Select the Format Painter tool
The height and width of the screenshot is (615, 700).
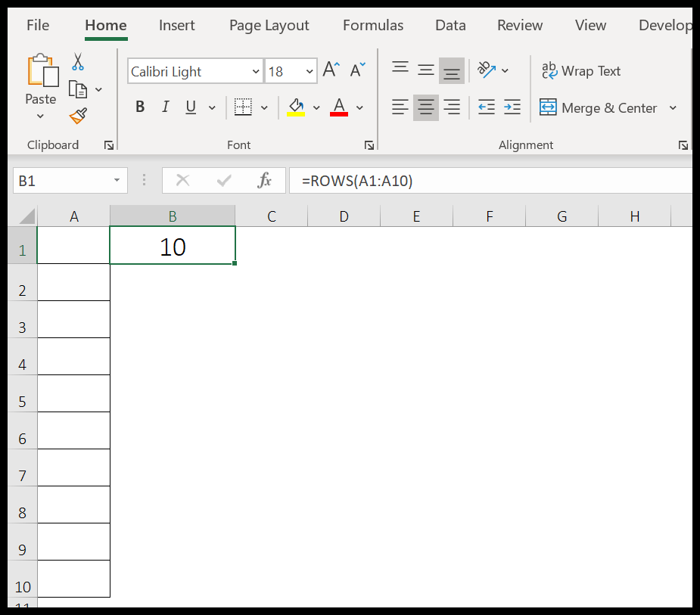tap(79, 116)
